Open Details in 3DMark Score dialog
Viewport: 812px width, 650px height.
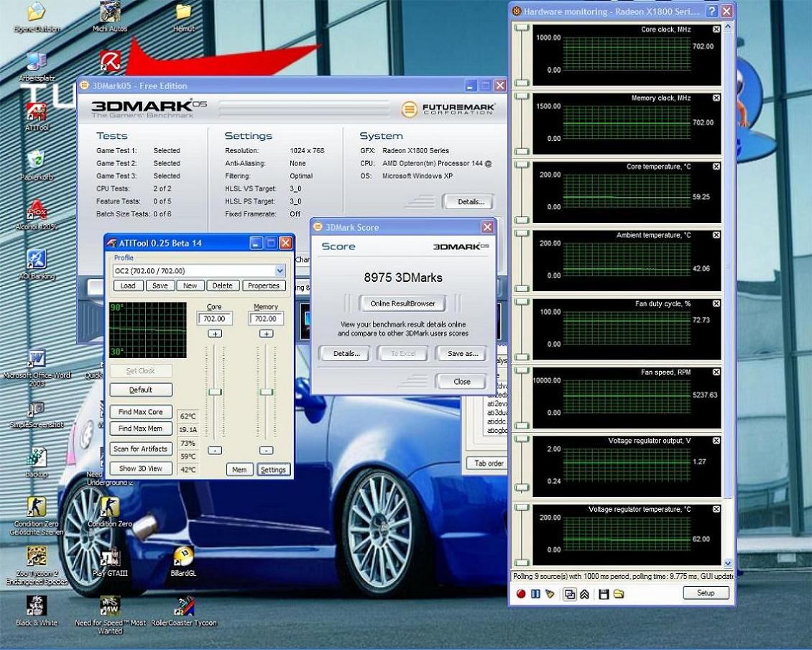(346, 354)
